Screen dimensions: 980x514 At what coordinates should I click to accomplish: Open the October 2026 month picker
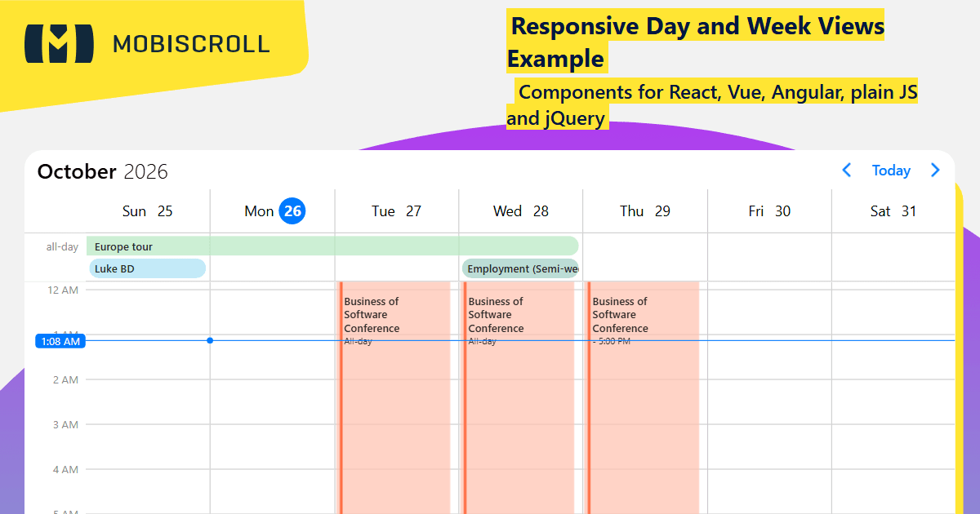[103, 171]
